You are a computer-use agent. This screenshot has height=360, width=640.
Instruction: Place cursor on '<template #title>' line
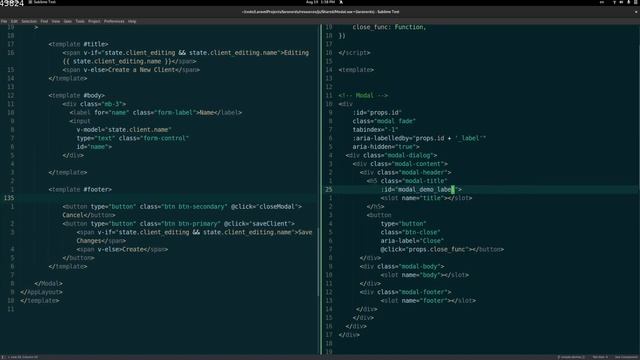pos(78,44)
